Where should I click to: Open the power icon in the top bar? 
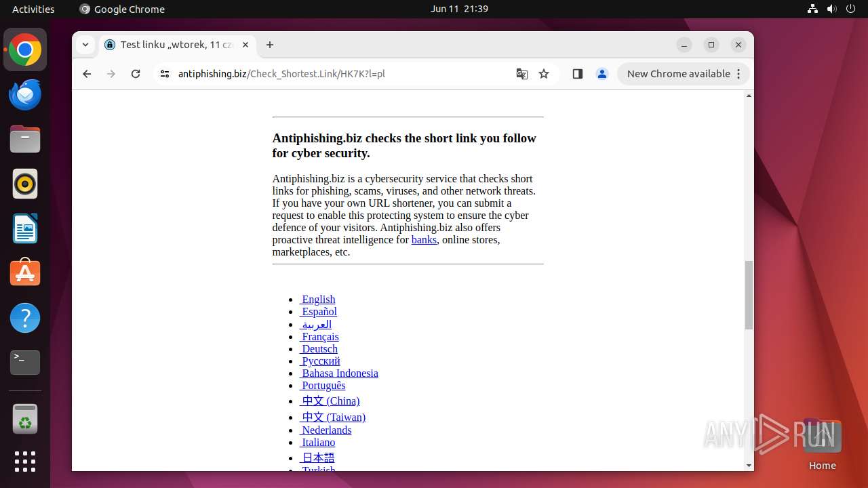pos(851,9)
